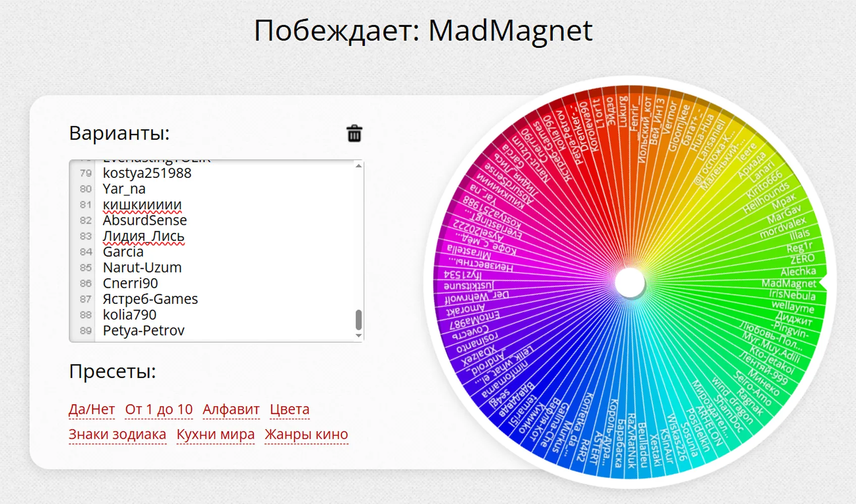856x504 pixels.
Task: Click the IrisNebula segment on the wheel
Action: (792, 295)
